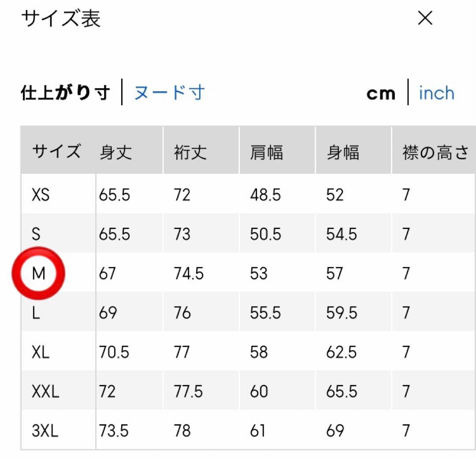
Task: Select the 仕上がり寸 tab
Action: (x=65, y=93)
